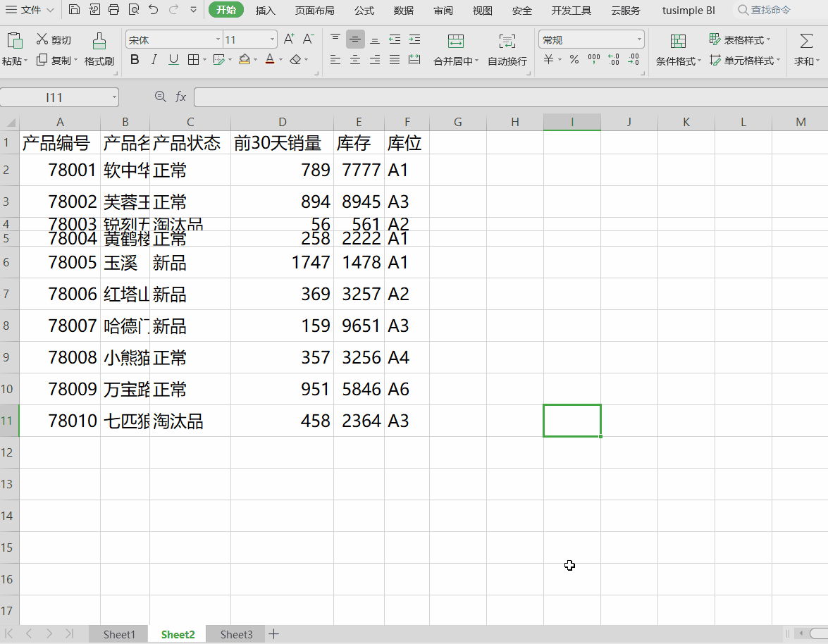
Task: Open Print Preview icon
Action: 134,9
